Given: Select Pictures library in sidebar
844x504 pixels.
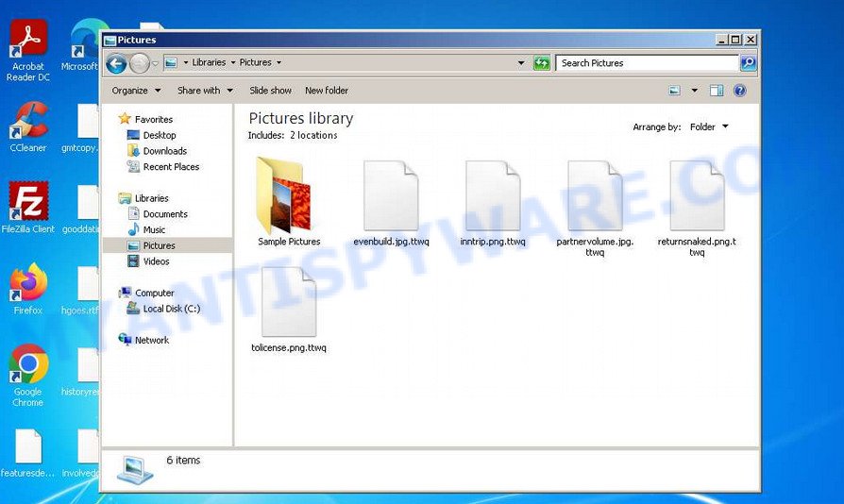Looking at the screenshot, I should (x=167, y=245).
